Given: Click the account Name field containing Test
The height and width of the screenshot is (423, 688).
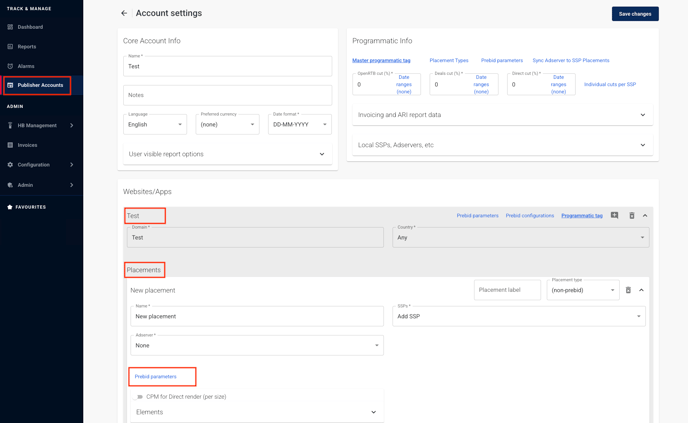Looking at the screenshot, I should coord(227,66).
